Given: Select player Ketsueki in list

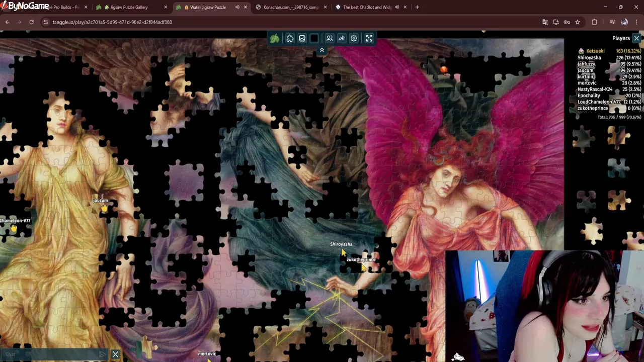Looking at the screenshot, I should pos(595,51).
